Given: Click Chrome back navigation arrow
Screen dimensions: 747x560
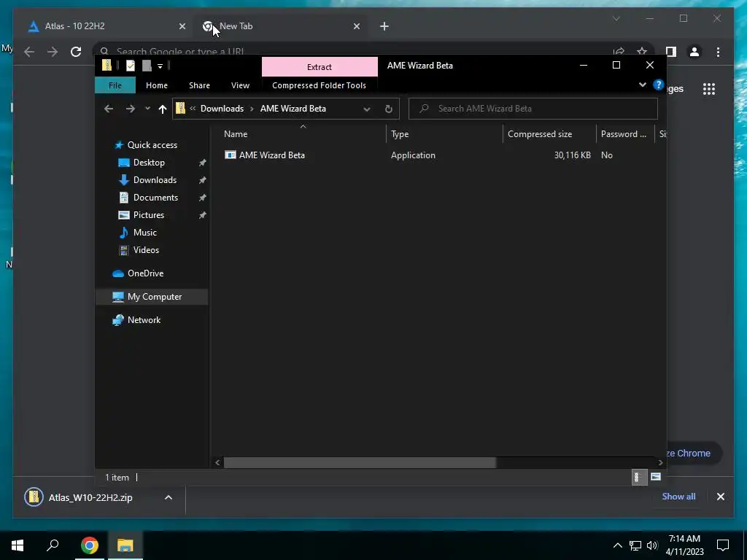Looking at the screenshot, I should coord(29,52).
